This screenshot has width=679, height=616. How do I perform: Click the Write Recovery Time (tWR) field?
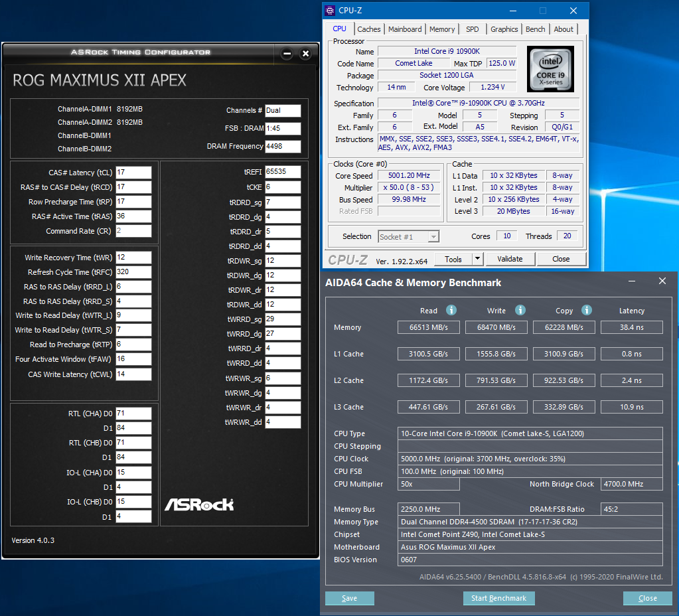[x=134, y=258]
